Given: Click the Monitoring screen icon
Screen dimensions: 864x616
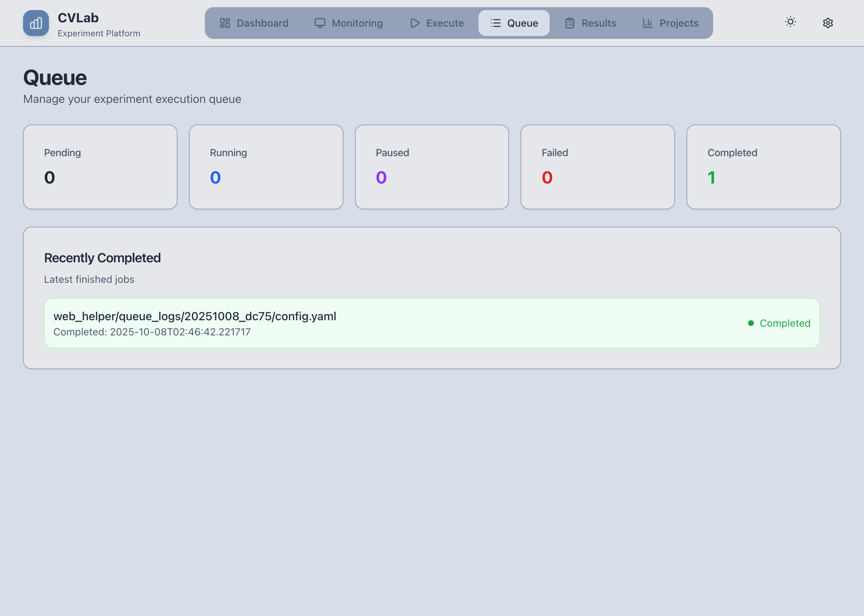Looking at the screenshot, I should click(319, 23).
